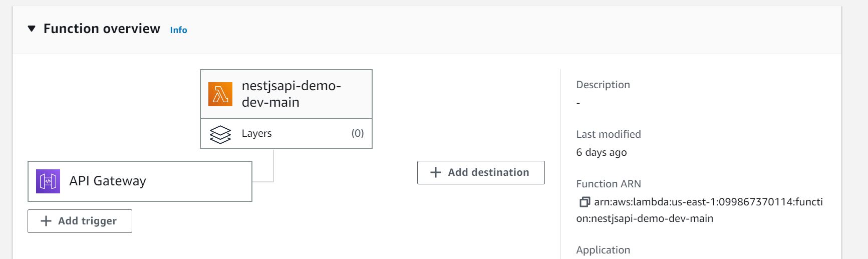Click the Add trigger button
The width and height of the screenshot is (868, 259).
[80, 221]
